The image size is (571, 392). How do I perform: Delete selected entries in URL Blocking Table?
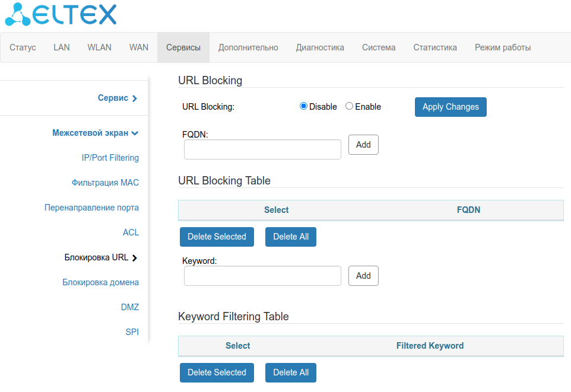(x=217, y=237)
